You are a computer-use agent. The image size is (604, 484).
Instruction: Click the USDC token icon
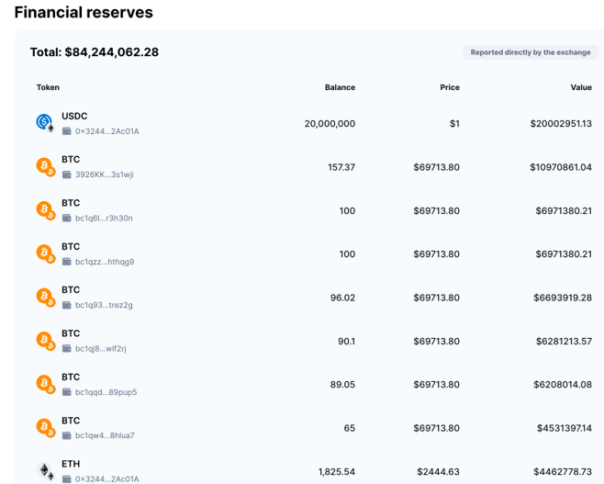click(45, 123)
